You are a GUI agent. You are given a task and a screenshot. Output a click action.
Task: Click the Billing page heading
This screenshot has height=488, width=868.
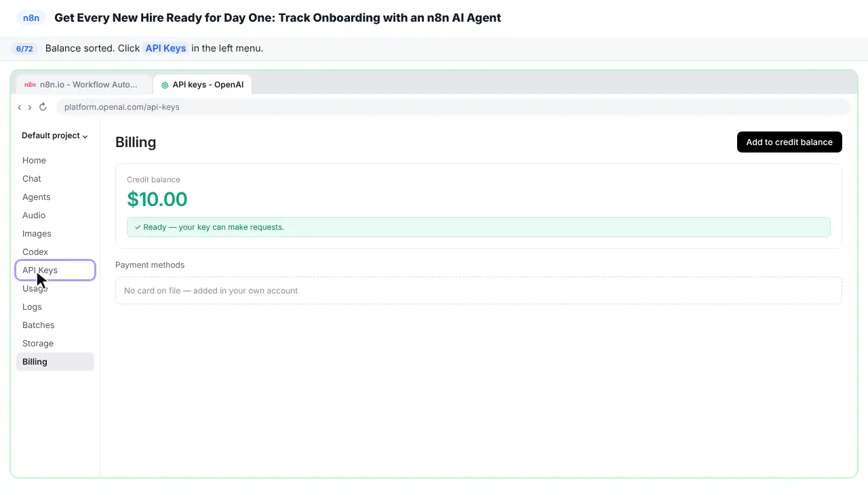click(x=136, y=142)
